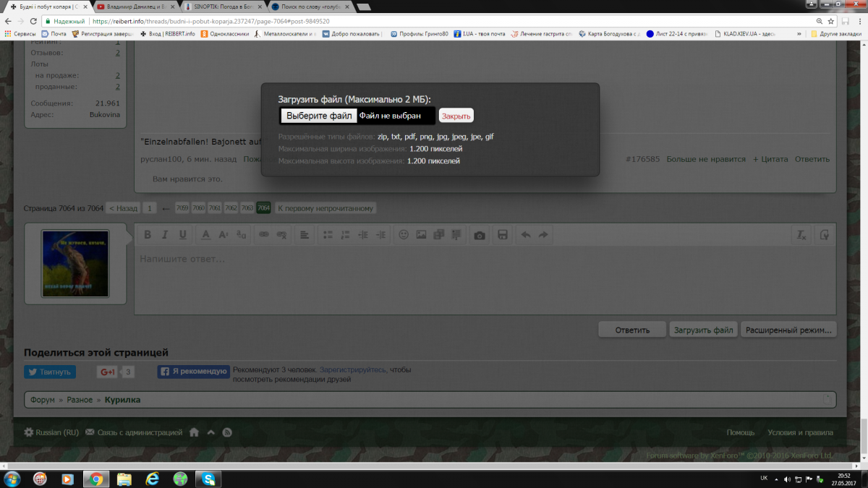Switch to BB code editor mode icon
Image resolution: width=868 pixels, height=488 pixels.
pyautogui.click(x=824, y=235)
